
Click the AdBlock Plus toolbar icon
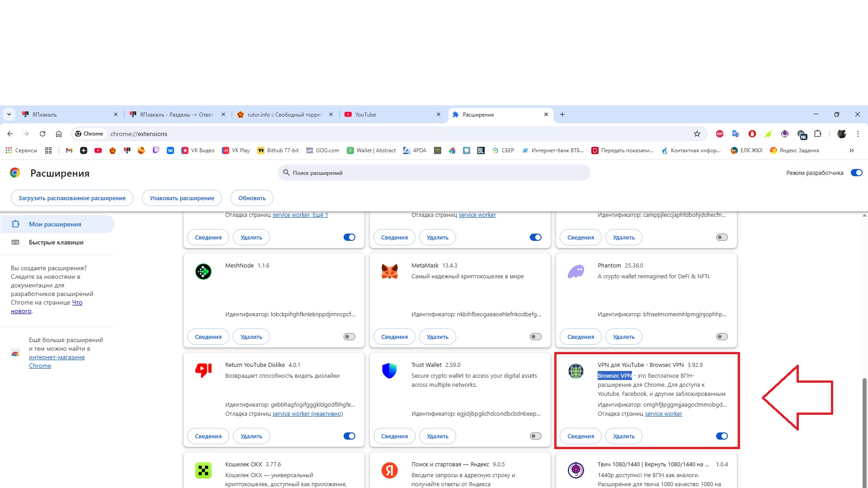[x=720, y=134]
